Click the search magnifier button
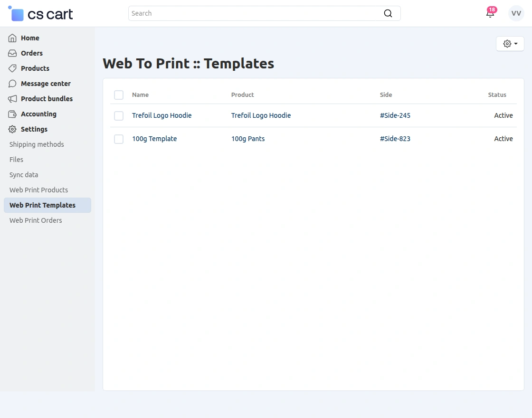 coord(388,13)
